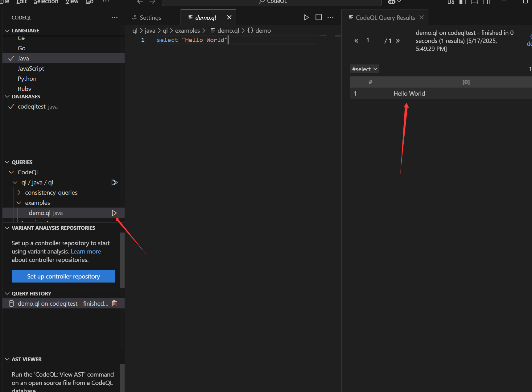Open the CODEQL panel ellipsis actions menu
The width and height of the screenshot is (532, 392).
(x=114, y=17)
